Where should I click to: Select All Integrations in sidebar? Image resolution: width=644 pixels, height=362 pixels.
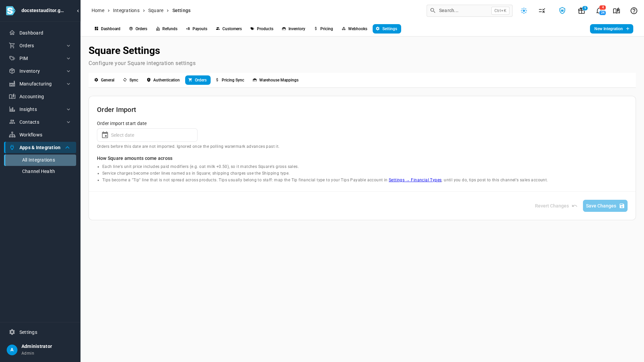point(40,160)
